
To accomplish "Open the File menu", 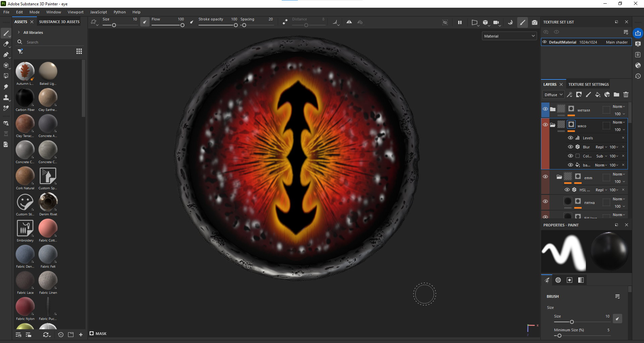I will click(6, 12).
